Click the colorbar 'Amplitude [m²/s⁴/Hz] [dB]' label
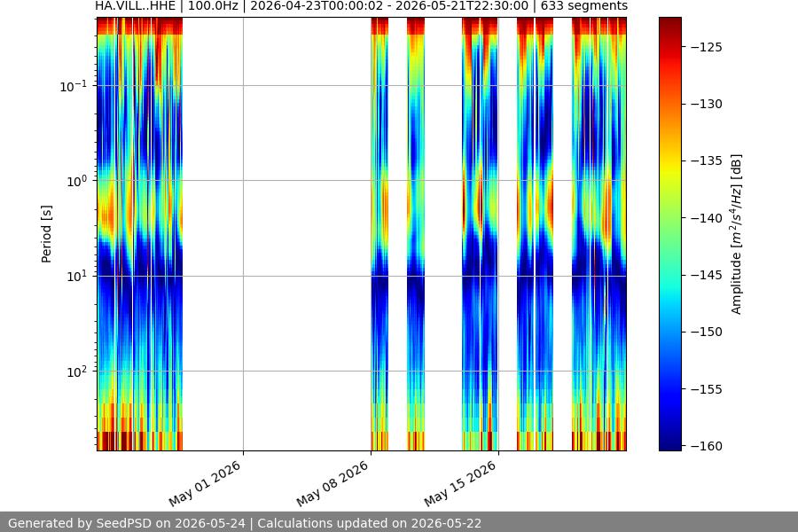This screenshot has width=798, height=532. click(x=737, y=234)
